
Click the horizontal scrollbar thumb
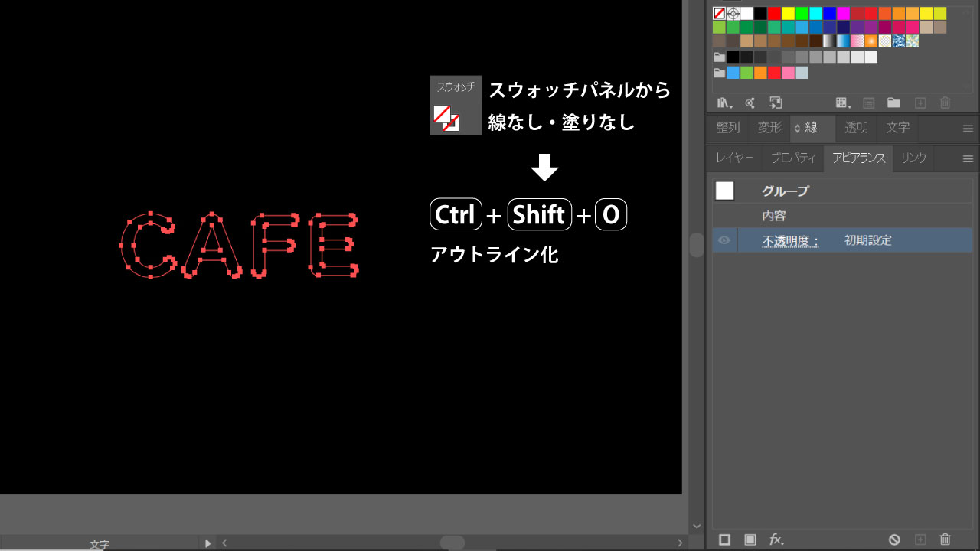[452, 543]
